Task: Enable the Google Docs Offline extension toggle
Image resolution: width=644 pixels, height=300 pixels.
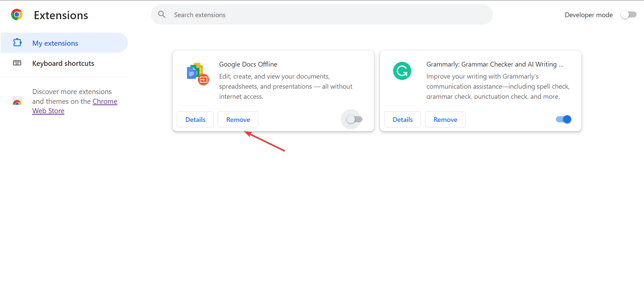Action: tap(355, 119)
